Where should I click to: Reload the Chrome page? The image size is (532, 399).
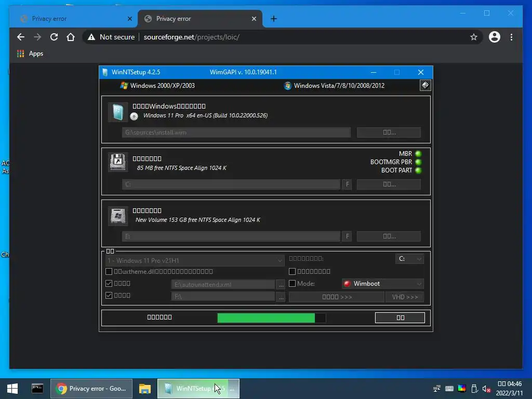click(x=54, y=37)
